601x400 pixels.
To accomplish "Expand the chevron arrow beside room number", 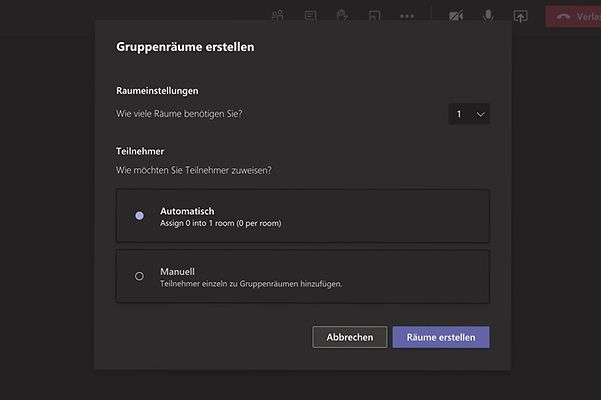I will coord(480,114).
